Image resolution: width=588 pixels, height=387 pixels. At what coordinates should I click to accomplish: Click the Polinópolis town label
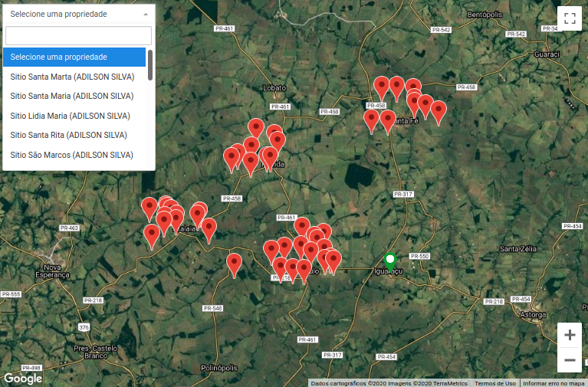coord(219,368)
